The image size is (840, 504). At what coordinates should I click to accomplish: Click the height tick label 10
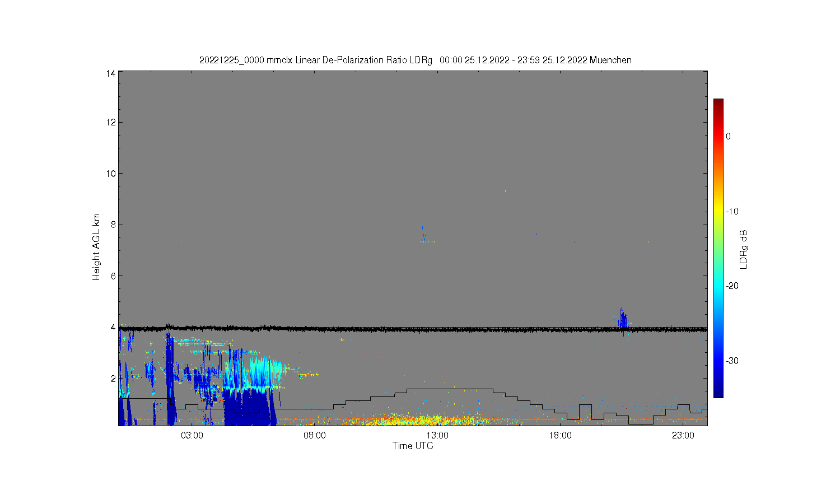[x=111, y=174]
